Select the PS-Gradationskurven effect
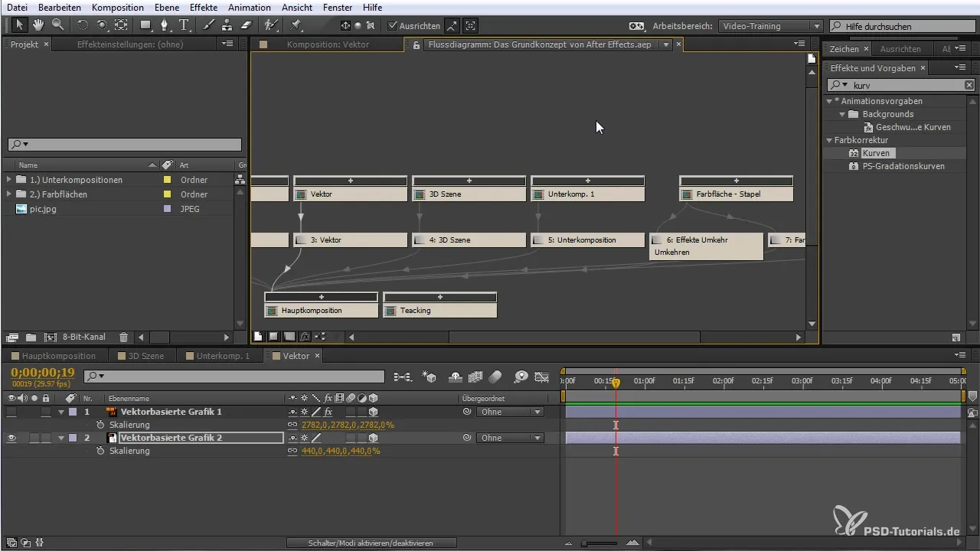The width and height of the screenshot is (980, 551). pos(903,166)
